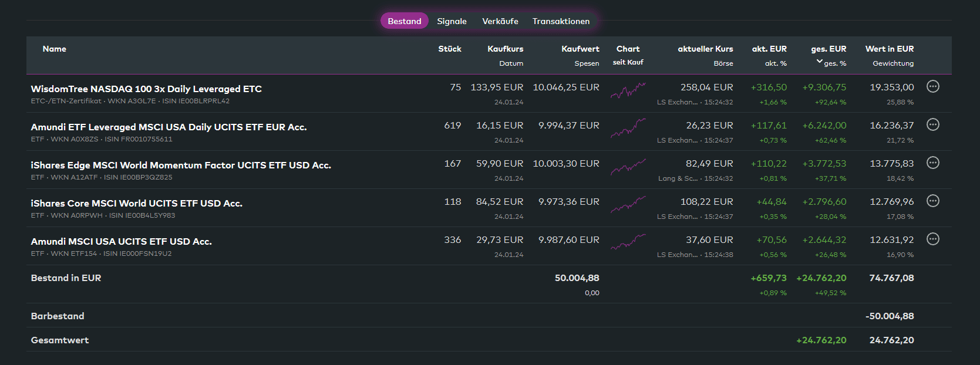Sort by the Kaufwert column header
This screenshot has width=980, height=365.
(x=580, y=49)
